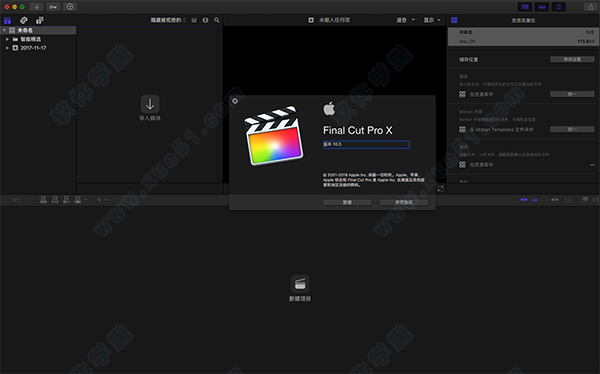This screenshot has width=600, height=374.
Task: Open the 隐藏被拒绝的 clip filter dropdown
Action: tap(168, 20)
